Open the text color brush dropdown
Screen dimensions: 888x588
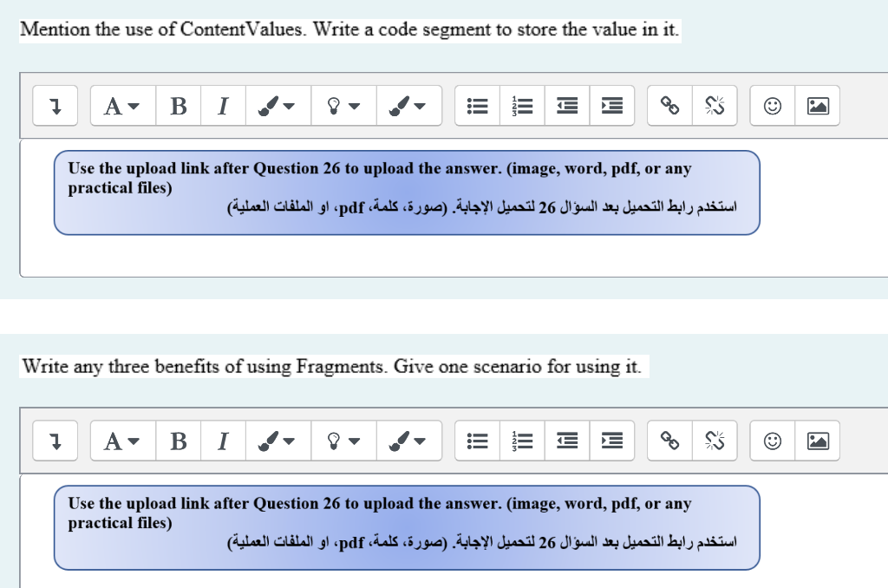point(277,105)
